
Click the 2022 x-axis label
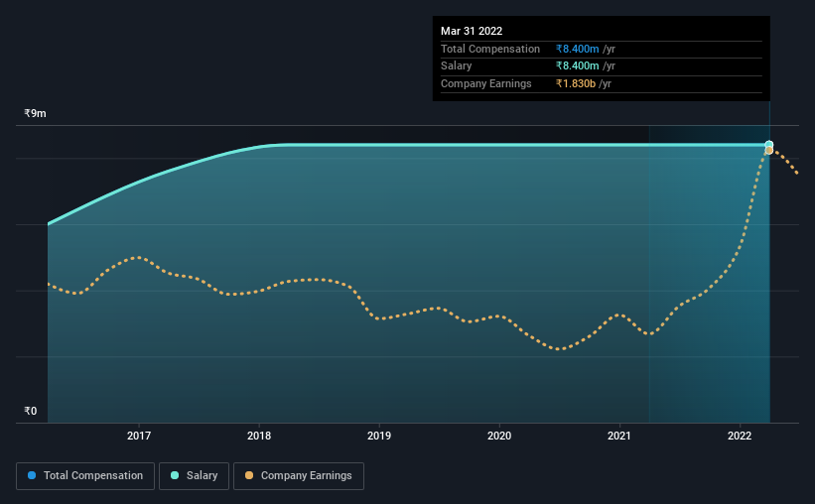point(740,436)
